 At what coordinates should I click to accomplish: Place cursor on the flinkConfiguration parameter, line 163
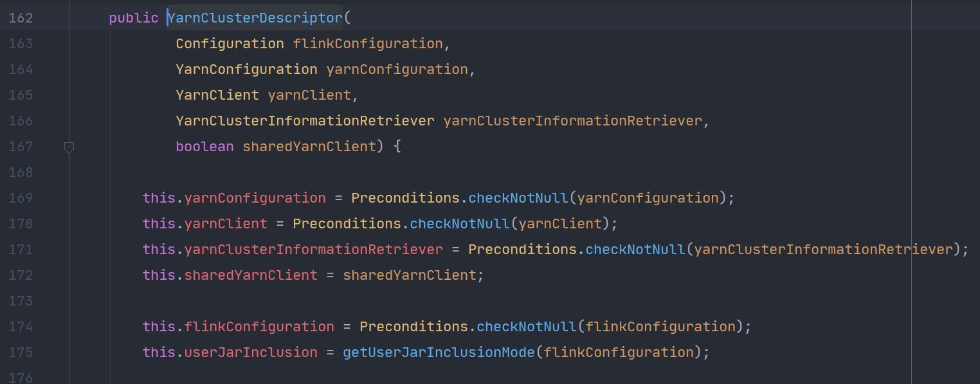click(x=368, y=44)
